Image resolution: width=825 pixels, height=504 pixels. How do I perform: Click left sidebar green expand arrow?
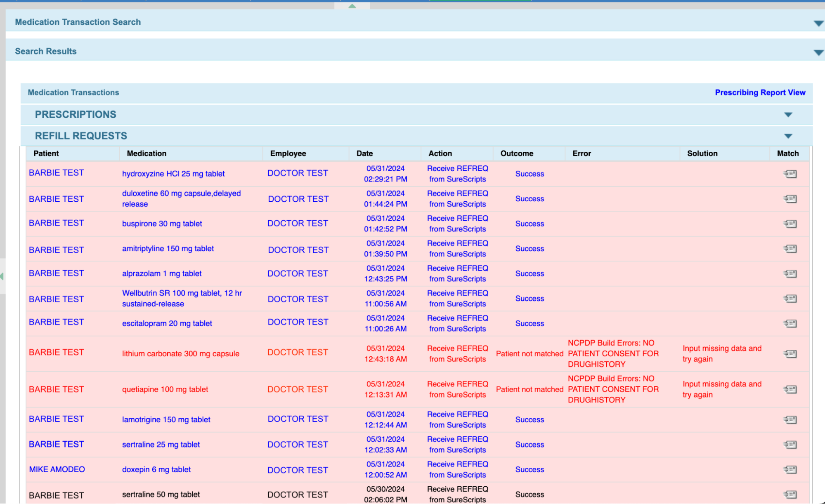[x=2, y=276]
